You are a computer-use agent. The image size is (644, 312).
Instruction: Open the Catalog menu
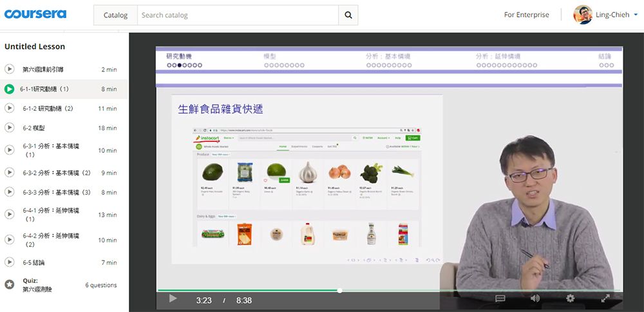coord(115,15)
